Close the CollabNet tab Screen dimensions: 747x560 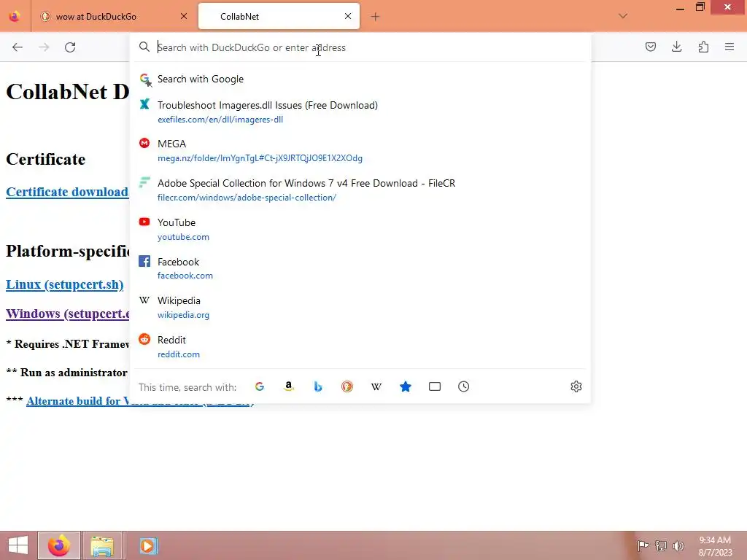point(348,16)
